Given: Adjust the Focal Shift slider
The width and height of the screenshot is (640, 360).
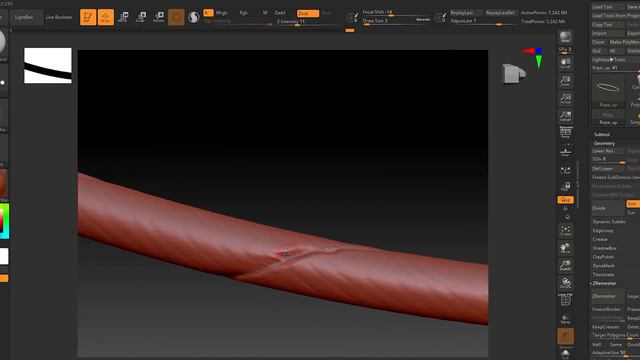Looking at the screenshot, I should pyautogui.click(x=396, y=13).
